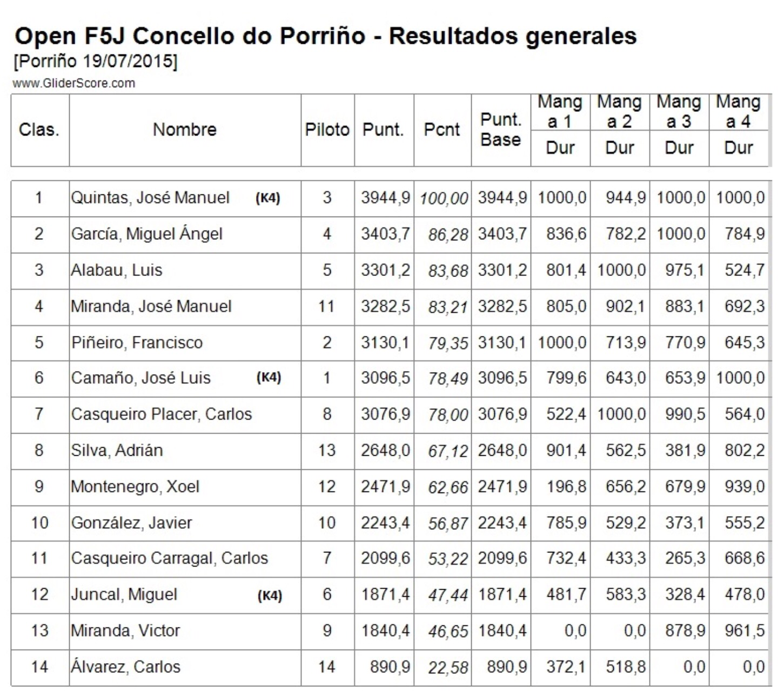This screenshot has height=695, width=784.
Task: Select the Manga 1 header cell
Action: pyautogui.click(x=560, y=112)
